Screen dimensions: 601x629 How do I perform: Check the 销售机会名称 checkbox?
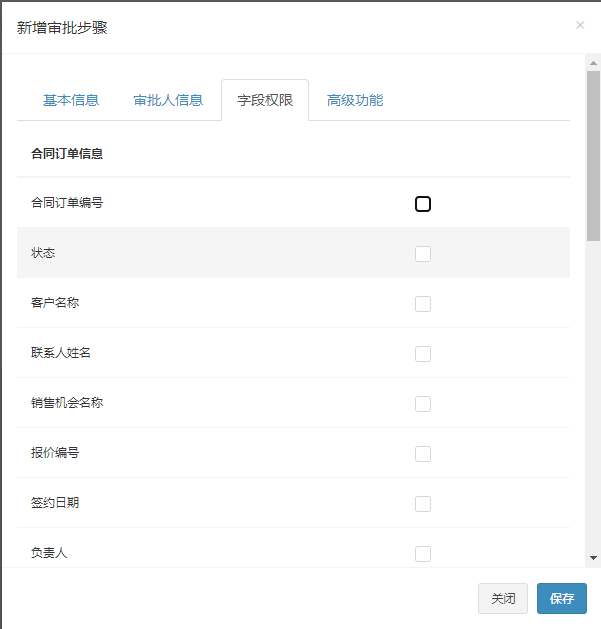pos(423,404)
